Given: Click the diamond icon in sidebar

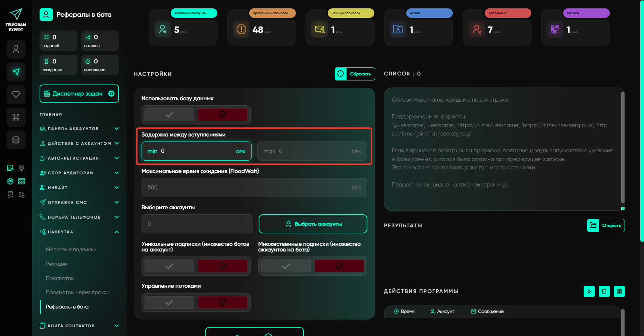Looking at the screenshot, I should (x=16, y=95).
